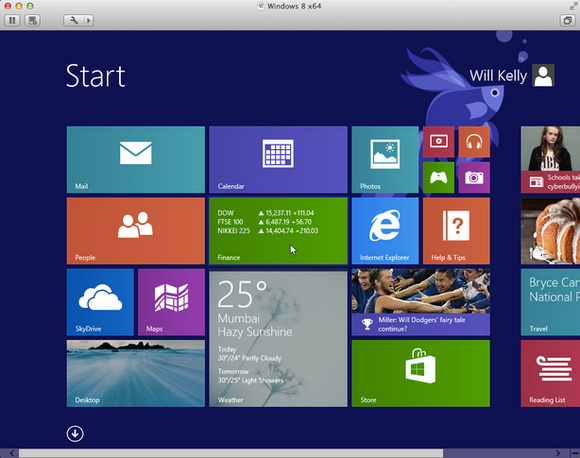Open the News tile about schools cyberbullying
Image resolution: width=580 pixels, height=458 pixels.
coord(550,159)
